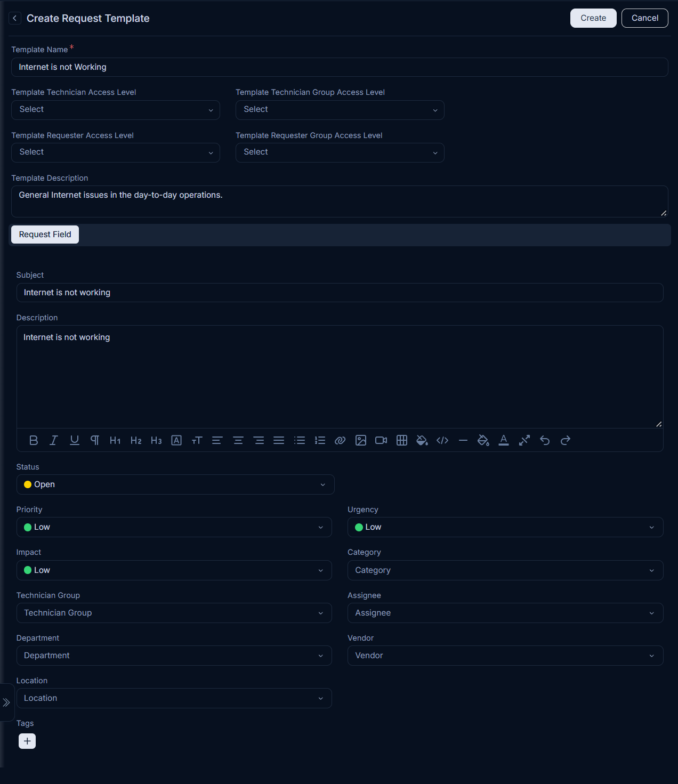Open the Status dropdown showing Open
The width and height of the screenshot is (678, 784).
(x=175, y=484)
